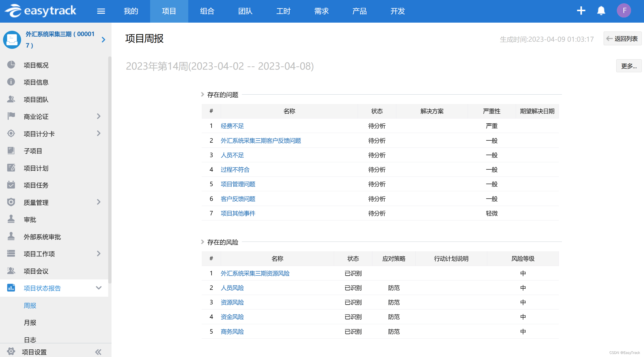Open the user avatar F menu
This screenshot has width=644, height=357.
[x=624, y=11]
